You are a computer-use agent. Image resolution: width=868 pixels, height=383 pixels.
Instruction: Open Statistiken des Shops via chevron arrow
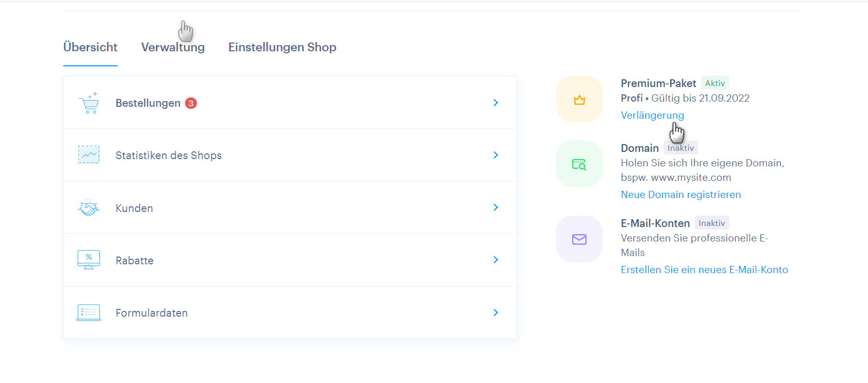pos(495,155)
